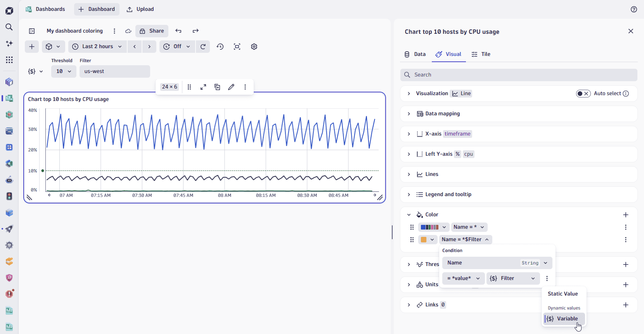The height and width of the screenshot is (334, 644).
Task: Expand the Data mapping section
Action: (x=409, y=114)
